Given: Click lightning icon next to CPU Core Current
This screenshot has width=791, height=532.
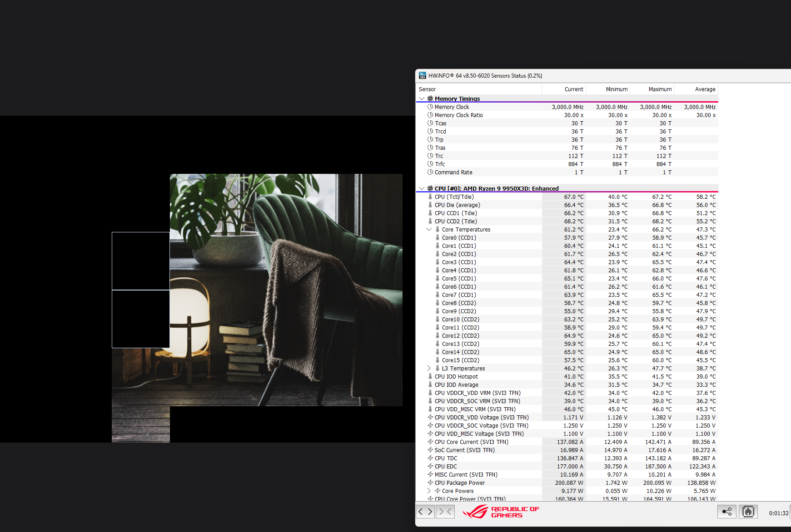Looking at the screenshot, I should coord(430,442).
